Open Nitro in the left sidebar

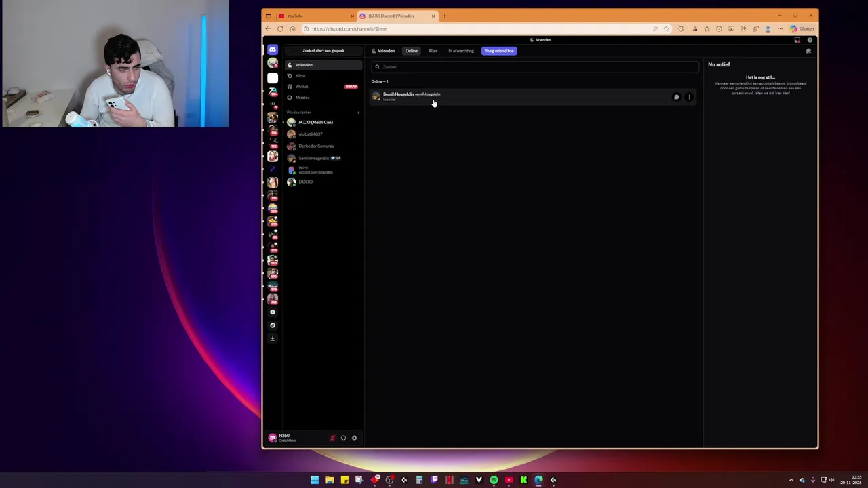coord(323,76)
